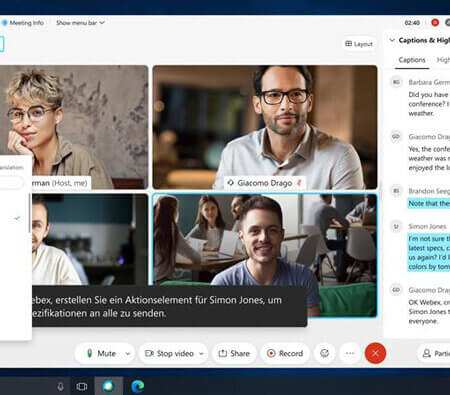Image resolution: width=450 pixels, height=395 pixels.
Task: Expand the Show menu bar dropdown
Action: [x=80, y=23]
